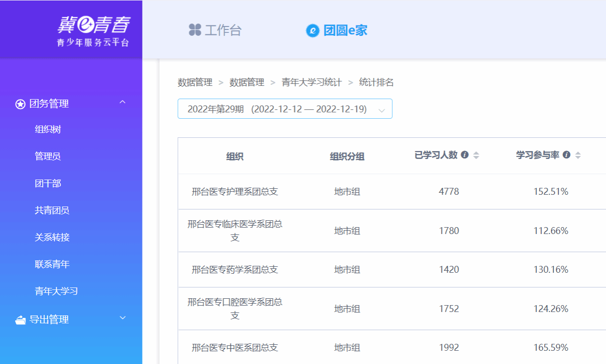The image size is (606, 364).
Task: Click the 112.66% participation rate cell
Action: pos(551,231)
